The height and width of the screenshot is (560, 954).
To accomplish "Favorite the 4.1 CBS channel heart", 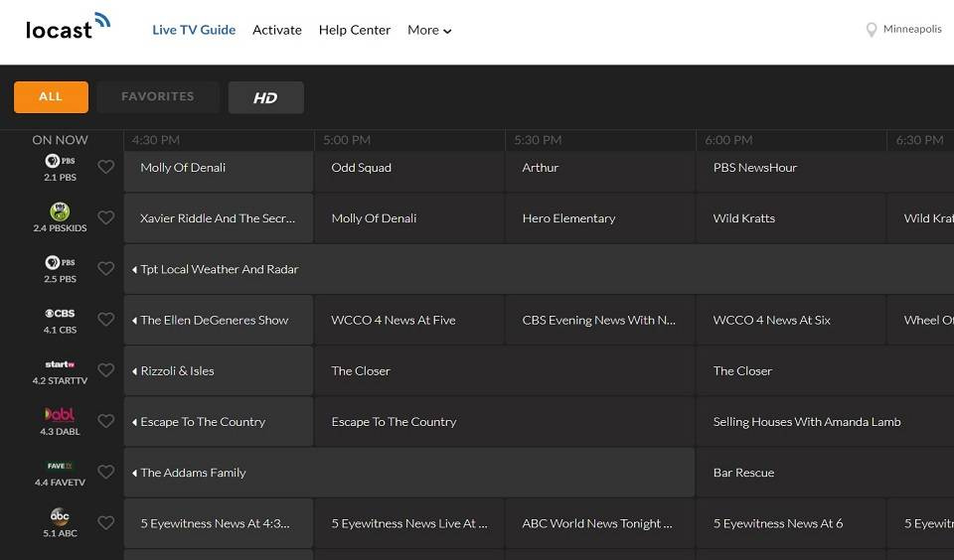I will (106, 319).
